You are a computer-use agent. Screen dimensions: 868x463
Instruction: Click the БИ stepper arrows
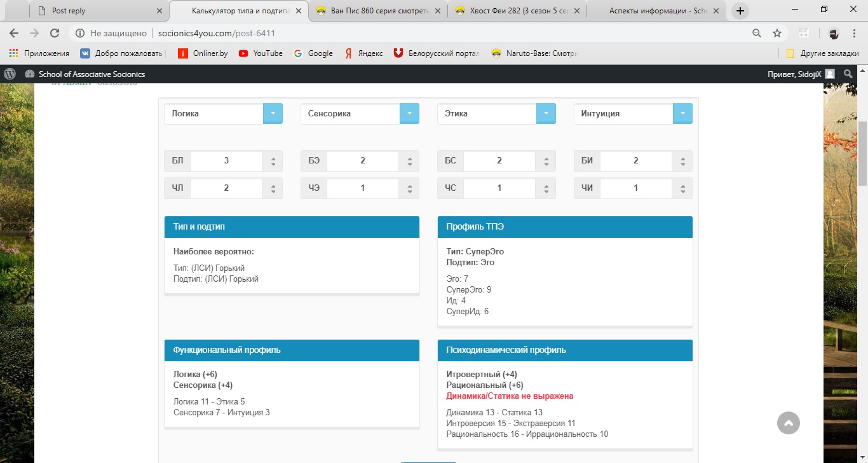[683, 161]
